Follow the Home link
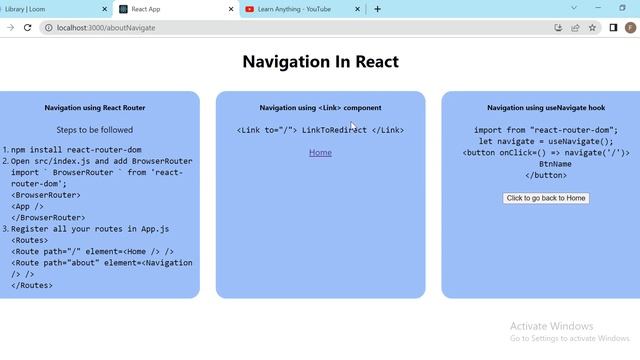640x360 pixels. pos(320,153)
